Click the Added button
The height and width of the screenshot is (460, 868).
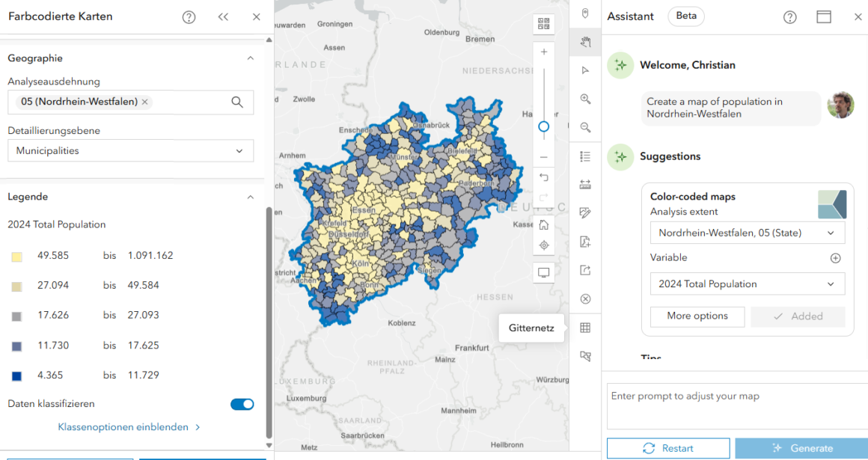(798, 316)
